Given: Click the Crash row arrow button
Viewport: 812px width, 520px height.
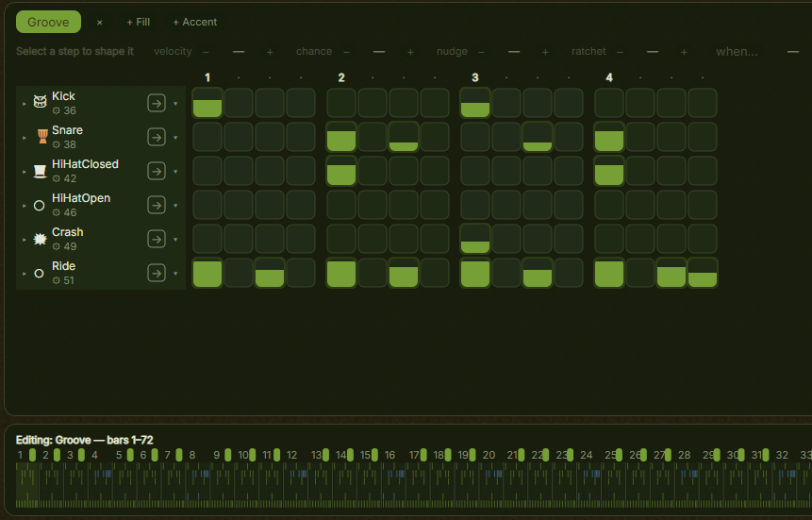Looking at the screenshot, I should coord(157,239).
